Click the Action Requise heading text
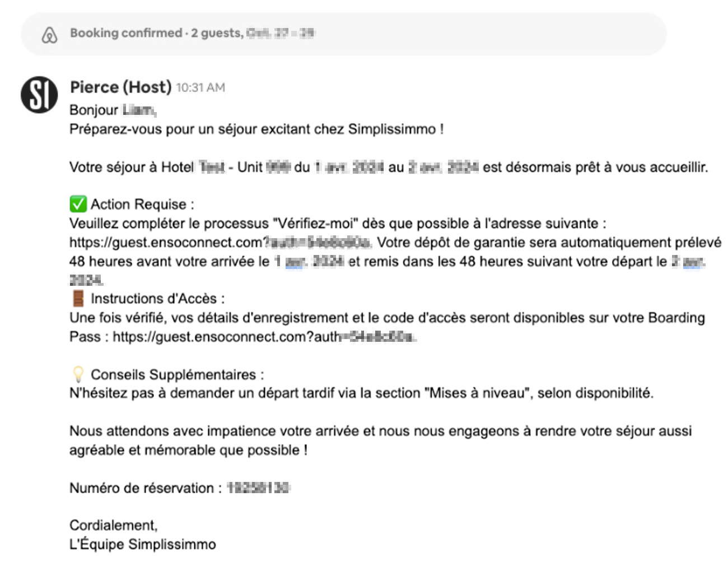Viewport: 728px width, 566px height. 142,205
